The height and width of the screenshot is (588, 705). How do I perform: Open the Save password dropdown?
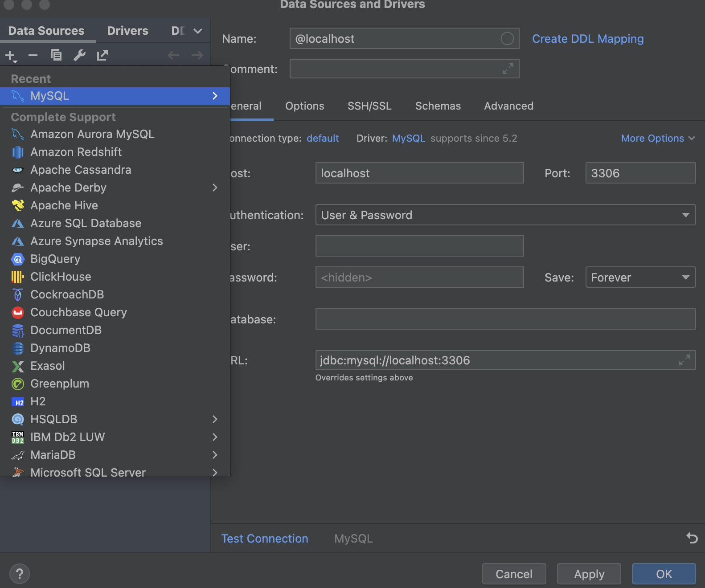pos(640,277)
